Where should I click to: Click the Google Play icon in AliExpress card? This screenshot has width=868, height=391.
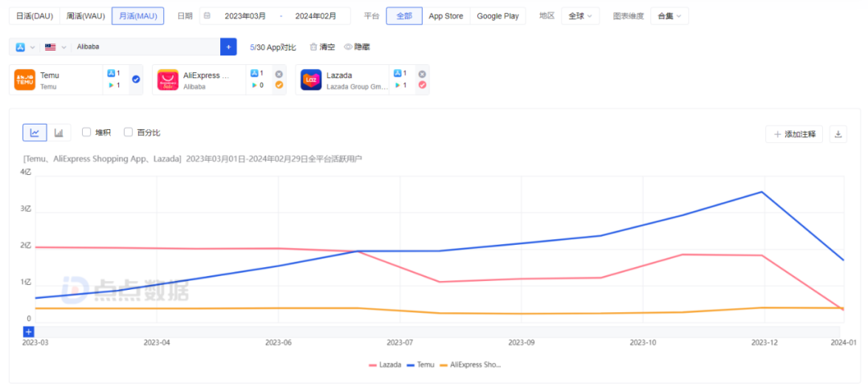click(254, 85)
